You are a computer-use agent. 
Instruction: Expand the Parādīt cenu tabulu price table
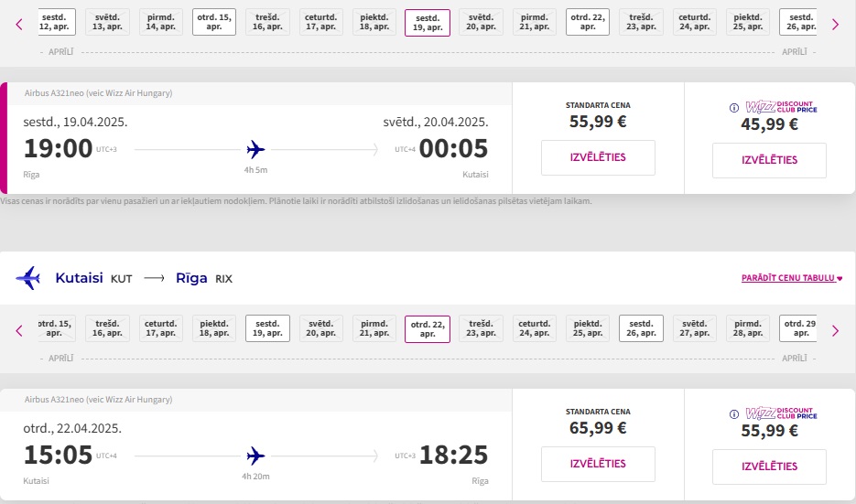point(792,278)
